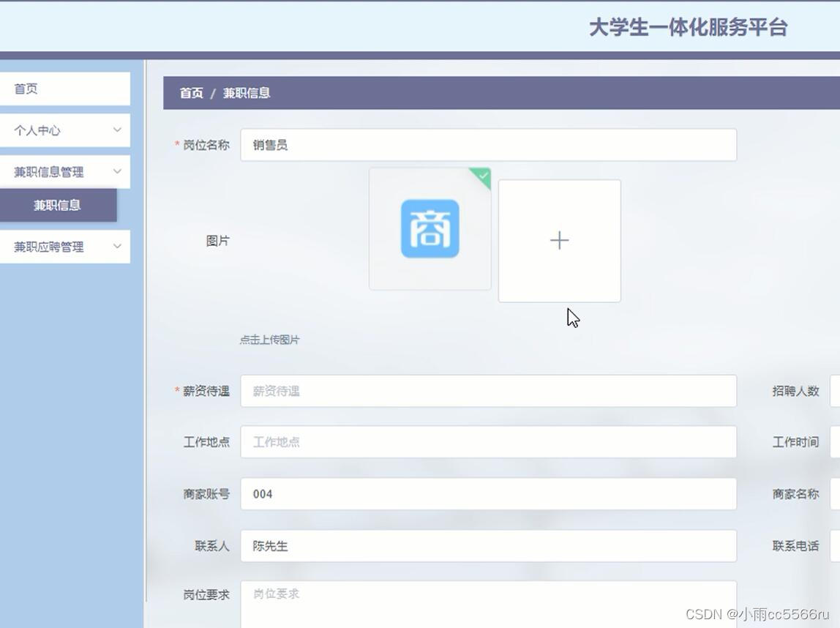Image resolution: width=840 pixels, height=628 pixels.
Task: Open the 兼职信息管理 sidebar menu
Action: [x=65, y=172]
